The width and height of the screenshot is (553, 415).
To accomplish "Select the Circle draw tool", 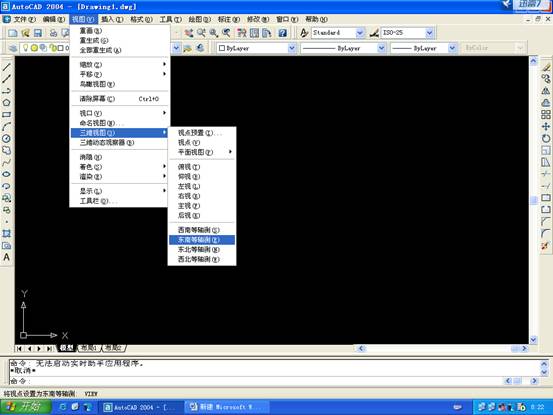I will tap(6, 138).
